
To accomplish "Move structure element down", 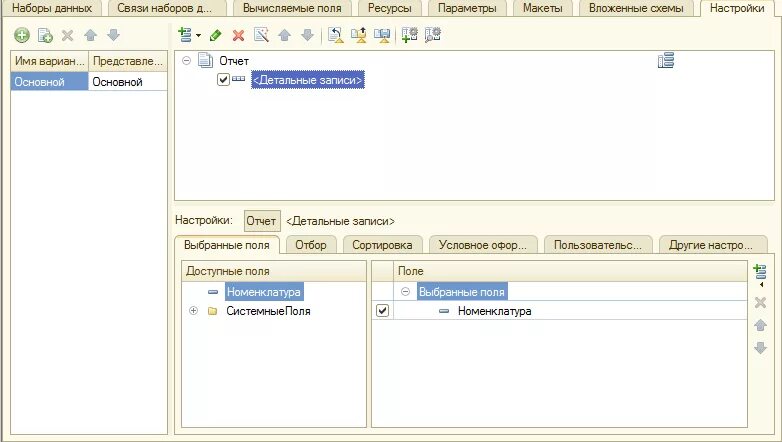I will tap(307, 35).
